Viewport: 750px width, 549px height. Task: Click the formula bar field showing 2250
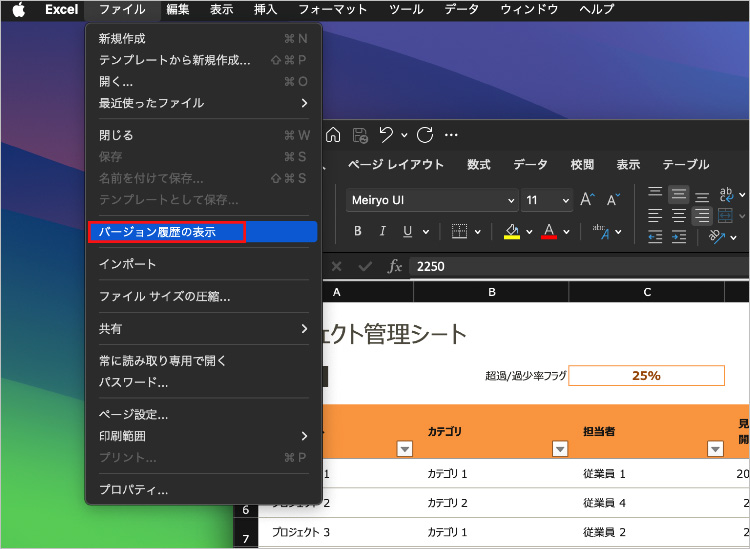[579, 266]
